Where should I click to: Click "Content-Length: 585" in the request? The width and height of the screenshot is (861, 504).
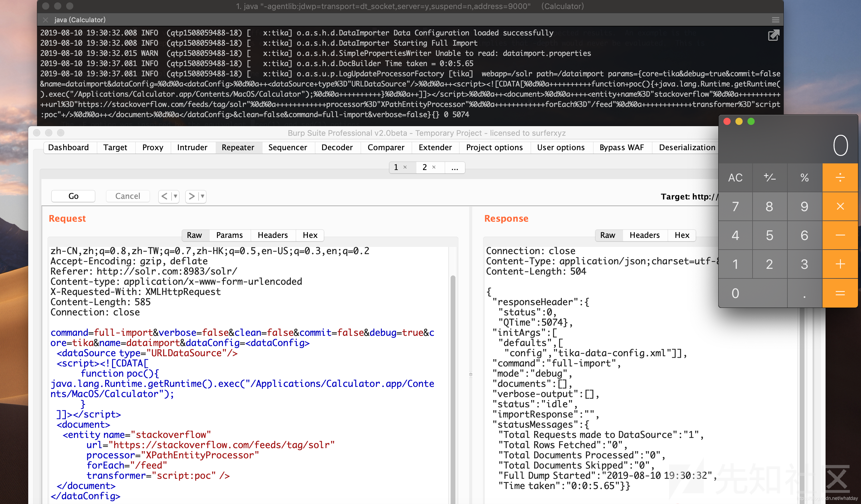click(x=100, y=302)
